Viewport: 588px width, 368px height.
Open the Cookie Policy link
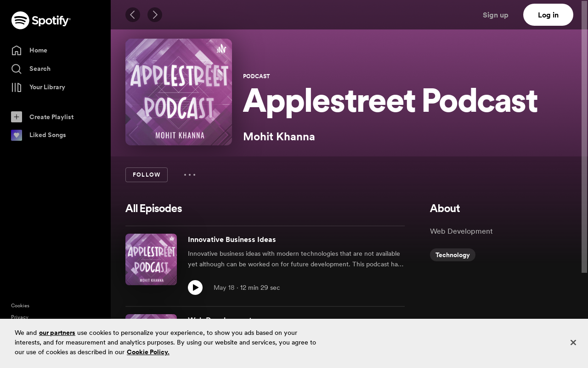point(148,352)
